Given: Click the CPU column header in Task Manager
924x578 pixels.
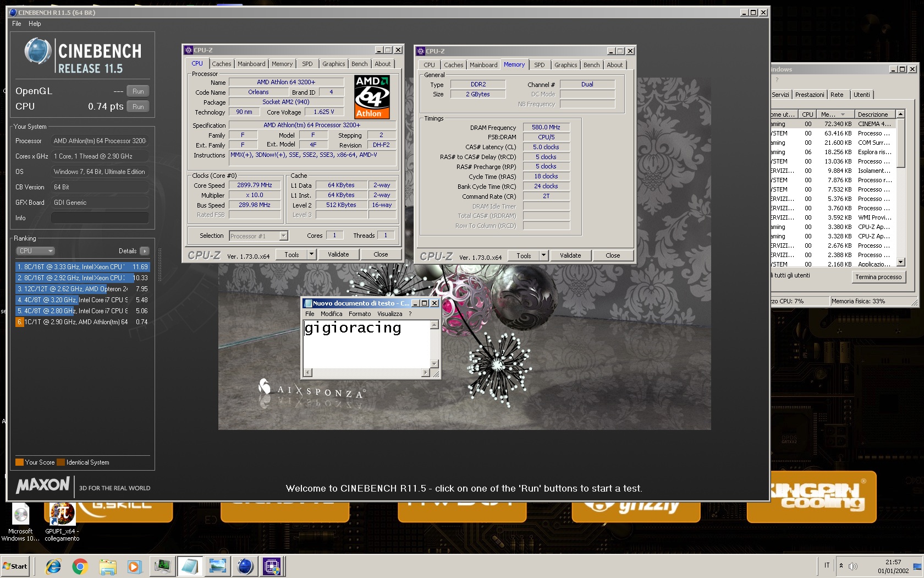Looking at the screenshot, I should [807, 114].
